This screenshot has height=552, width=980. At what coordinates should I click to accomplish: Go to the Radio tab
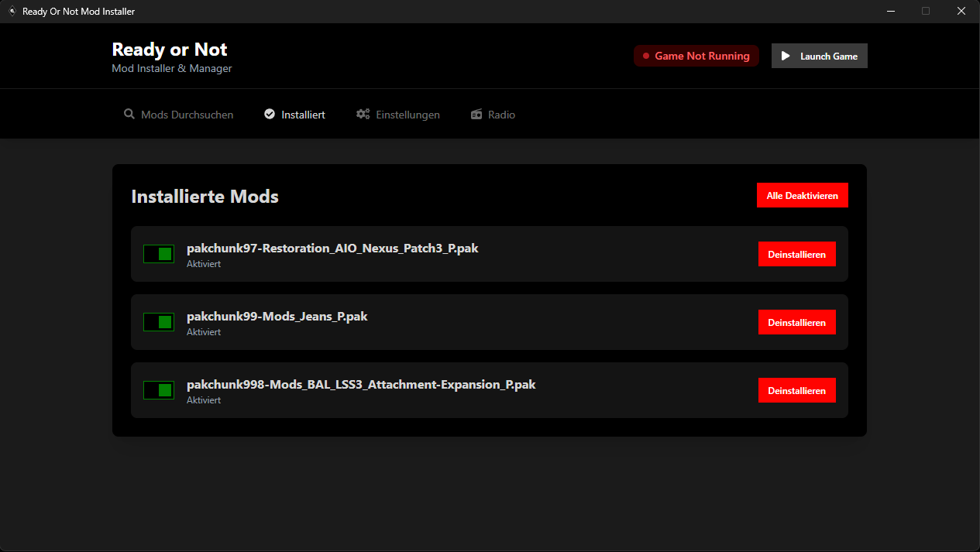493,115
